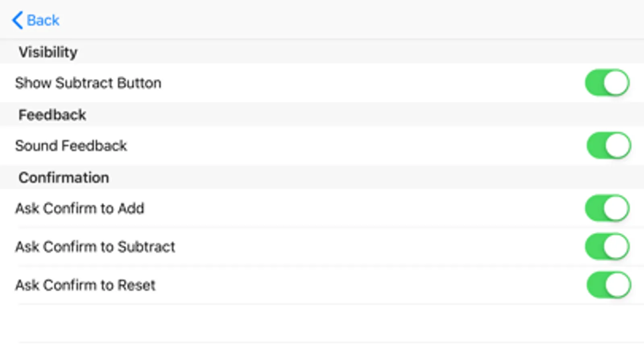Toggle Ask Confirm to Add off
This screenshot has height=362, width=644.
point(607,208)
